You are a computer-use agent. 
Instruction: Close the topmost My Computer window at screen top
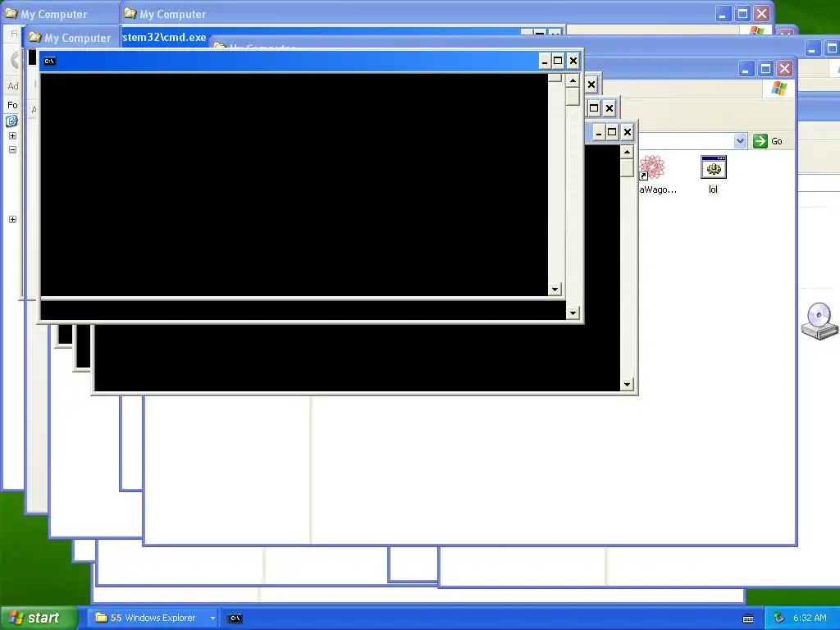(x=761, y=14)
